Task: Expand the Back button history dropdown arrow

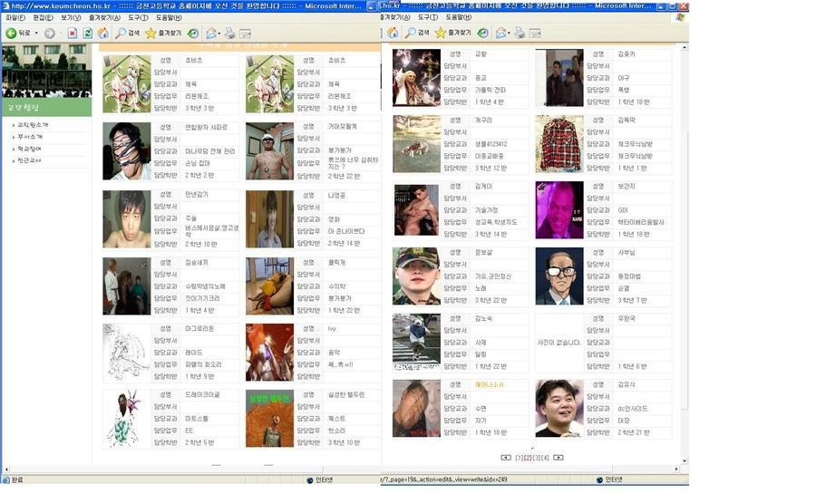Action: (x=34, y=34)
